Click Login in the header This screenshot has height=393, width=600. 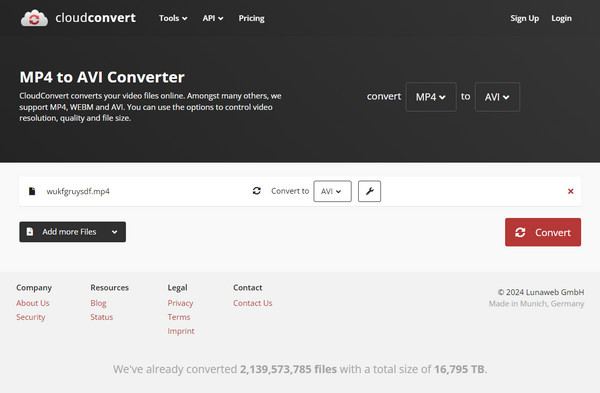[x=561, y=18]
